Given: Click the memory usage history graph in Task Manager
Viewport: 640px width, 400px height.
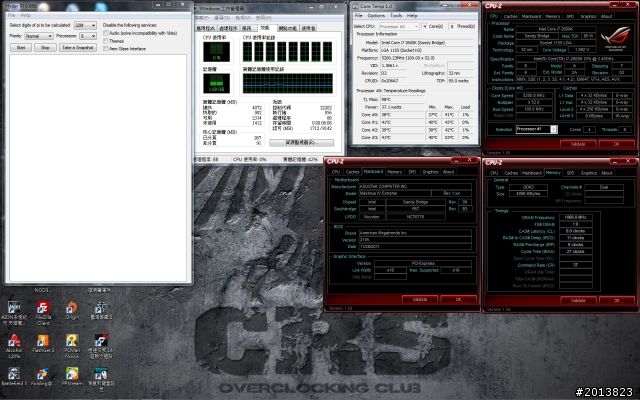Looking at the screenshot, I should (x=288, y=84).
